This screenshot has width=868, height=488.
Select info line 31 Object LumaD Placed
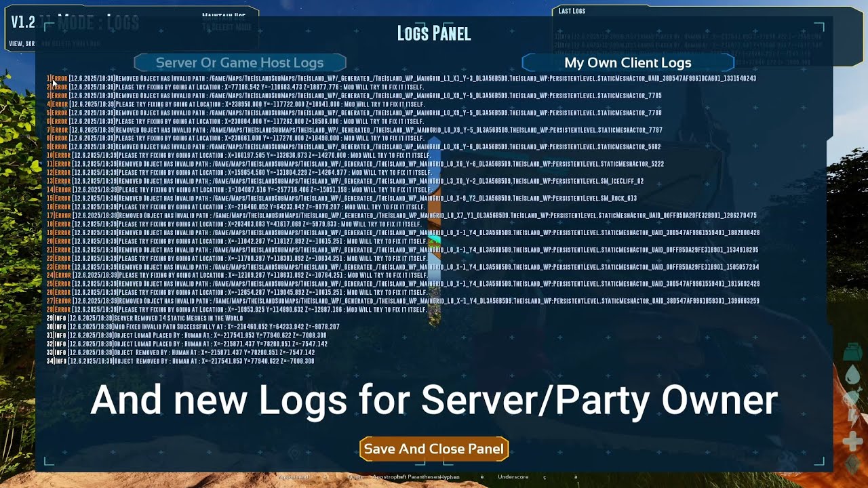coord(186,335)
